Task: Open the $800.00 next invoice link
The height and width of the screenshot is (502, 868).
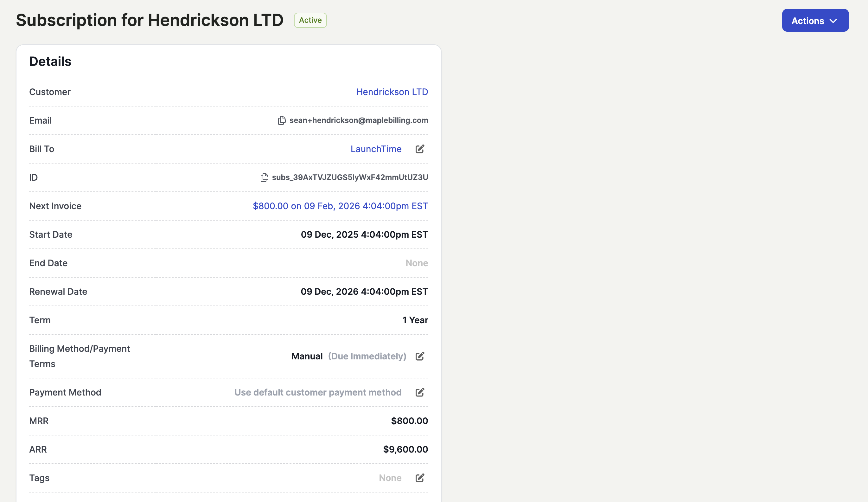Action: [340, 206]
